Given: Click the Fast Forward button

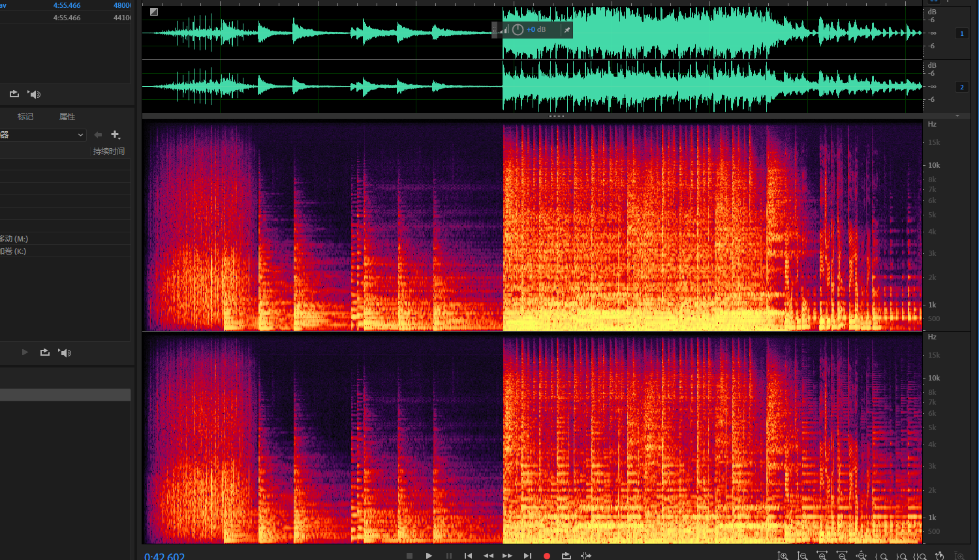Looking at the screenshot, I should coord(507,555).
